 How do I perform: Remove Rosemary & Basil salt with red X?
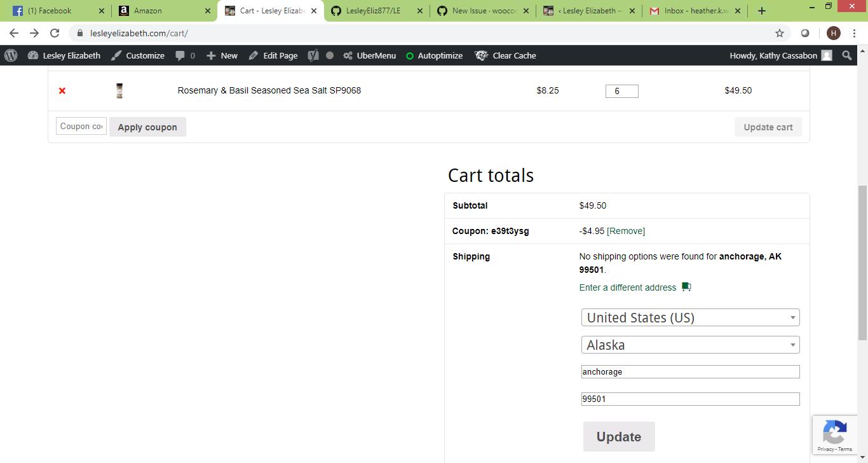(62, 91)
